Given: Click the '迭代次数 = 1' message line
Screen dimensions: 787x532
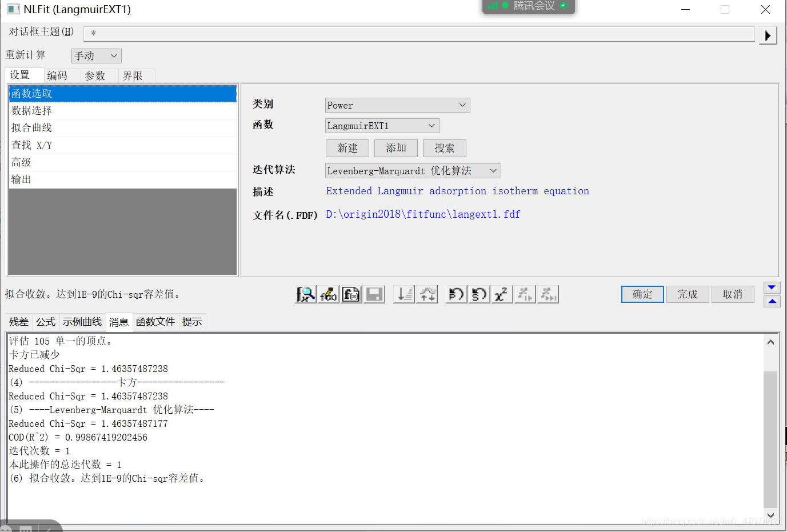Looking at the screenshot, I should click(39, 451).
